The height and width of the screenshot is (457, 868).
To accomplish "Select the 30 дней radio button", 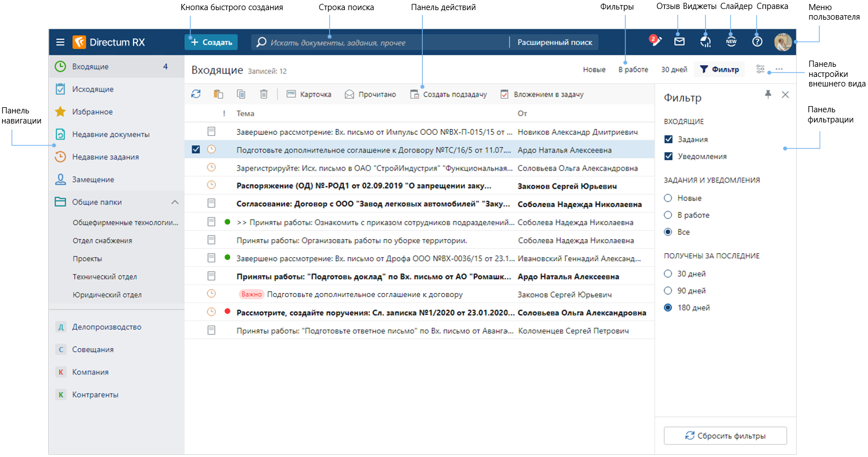I will click(668, 274).
